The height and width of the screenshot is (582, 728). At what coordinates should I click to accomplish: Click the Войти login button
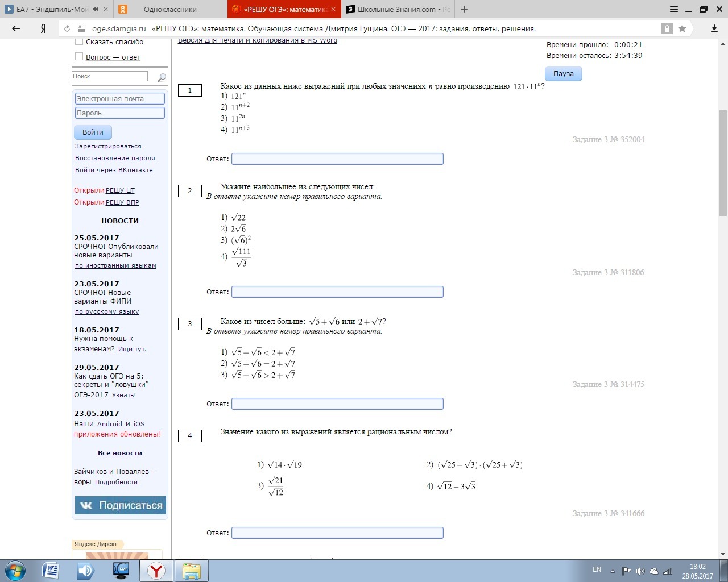93,132
